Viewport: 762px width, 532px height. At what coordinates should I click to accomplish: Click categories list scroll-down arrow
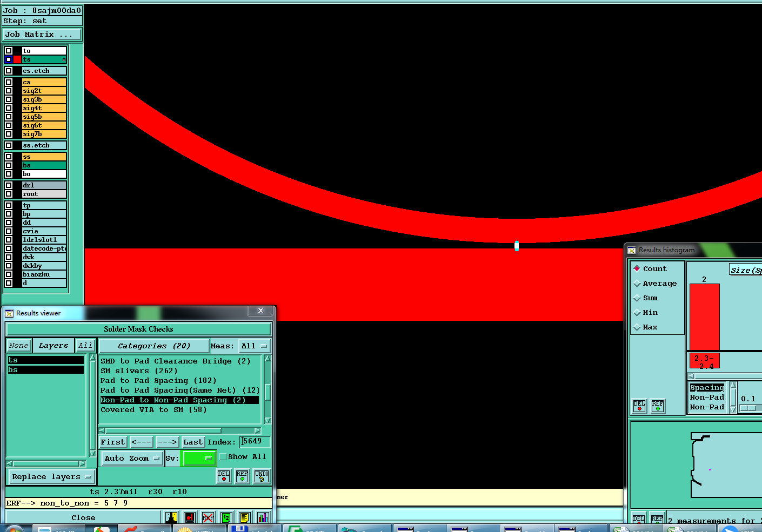268,420
